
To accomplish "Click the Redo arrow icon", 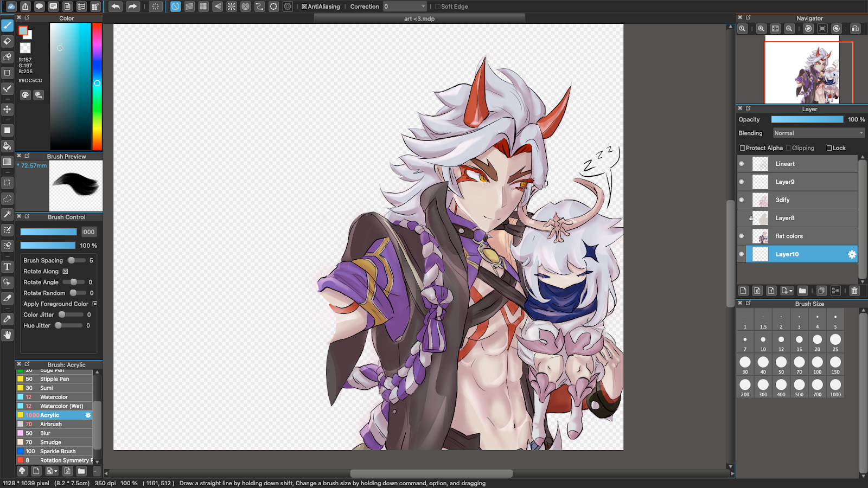I will (133, 7).
